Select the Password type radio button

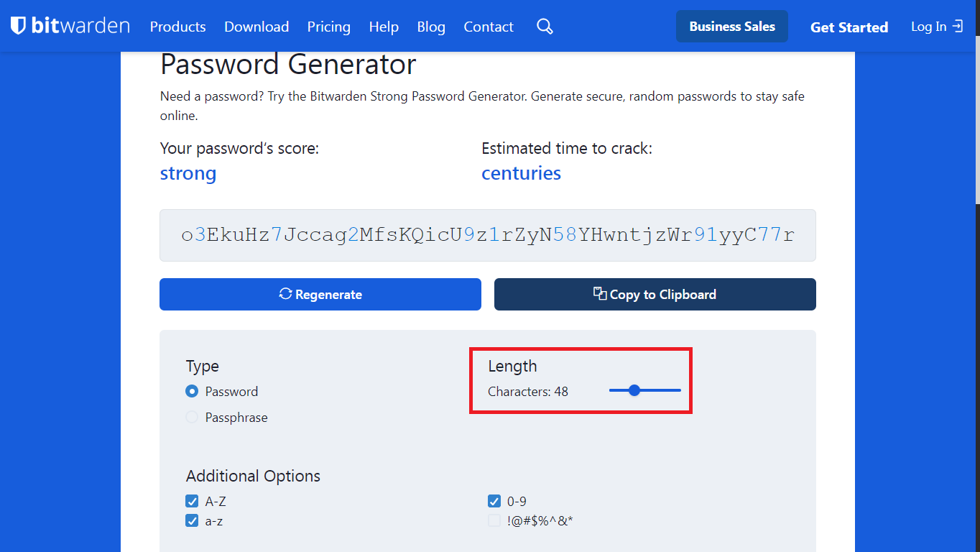pyautogui.click(x=192, y=392)
